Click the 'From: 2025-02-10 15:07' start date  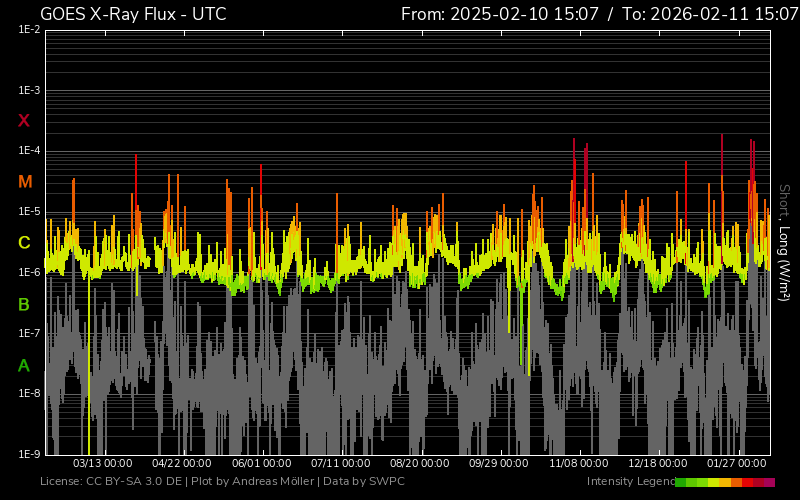pyautogui.click(x=499, y=14)
